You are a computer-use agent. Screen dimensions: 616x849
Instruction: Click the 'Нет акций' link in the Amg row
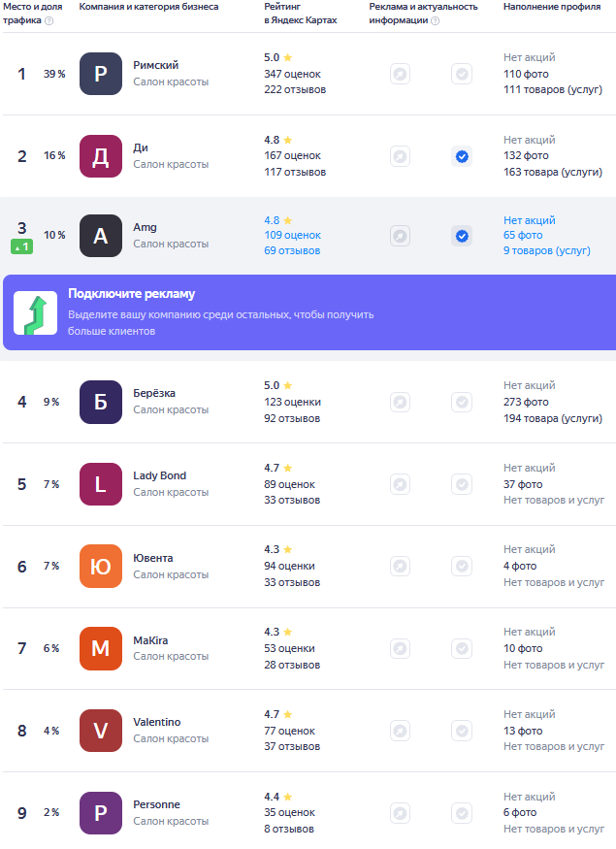pyautogui.click(x=529, y=220)
